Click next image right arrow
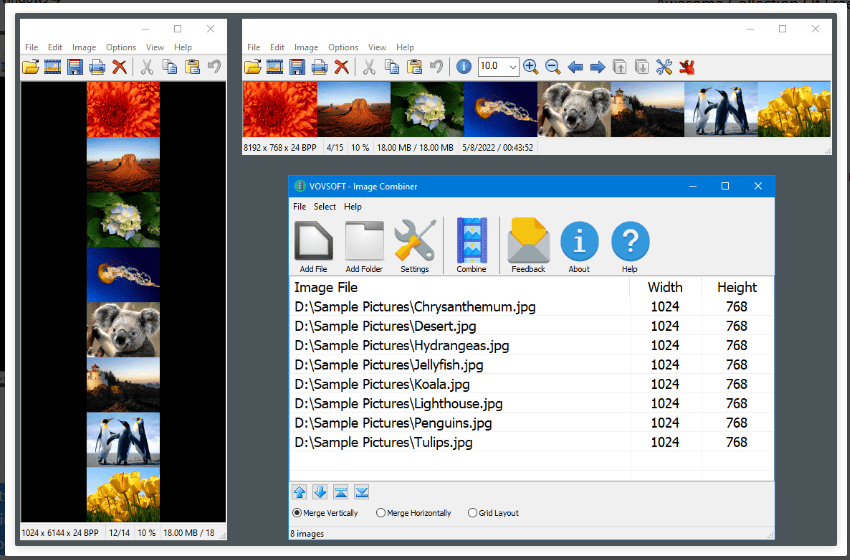This screenshot has width=850, height=560. (597, 67)
